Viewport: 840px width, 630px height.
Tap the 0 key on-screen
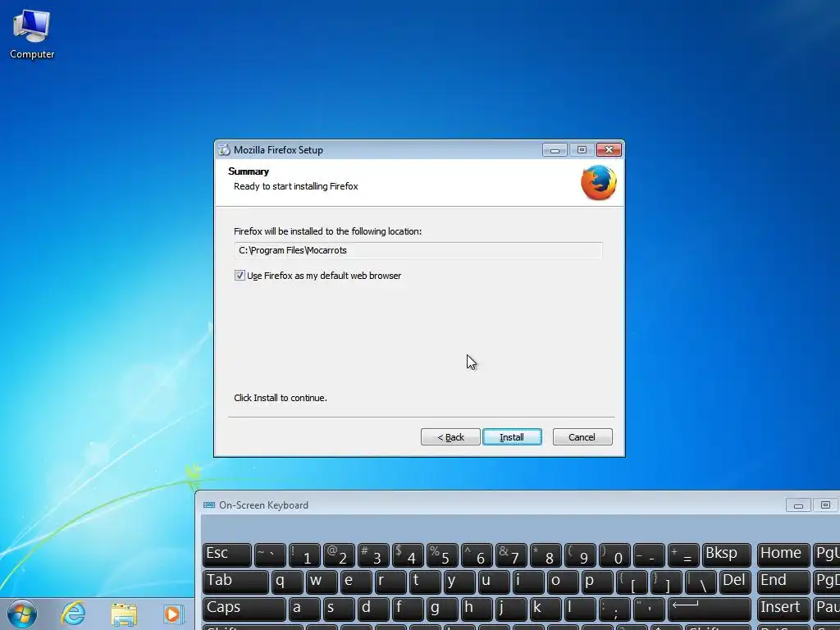tap(614, 555)
